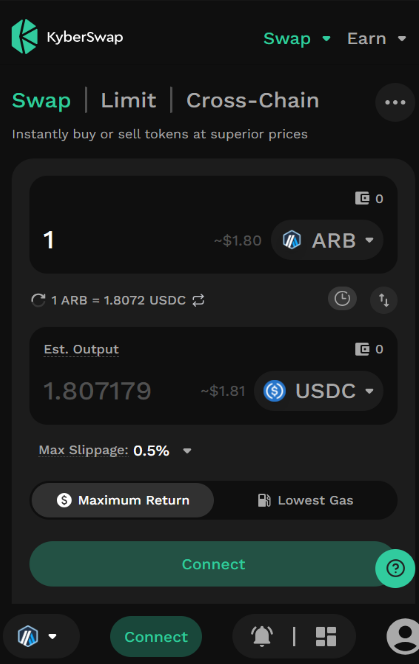The height and width of the screenshot is (664, 419).
Task: Open the three-dots more options menu
Action: 395,102
